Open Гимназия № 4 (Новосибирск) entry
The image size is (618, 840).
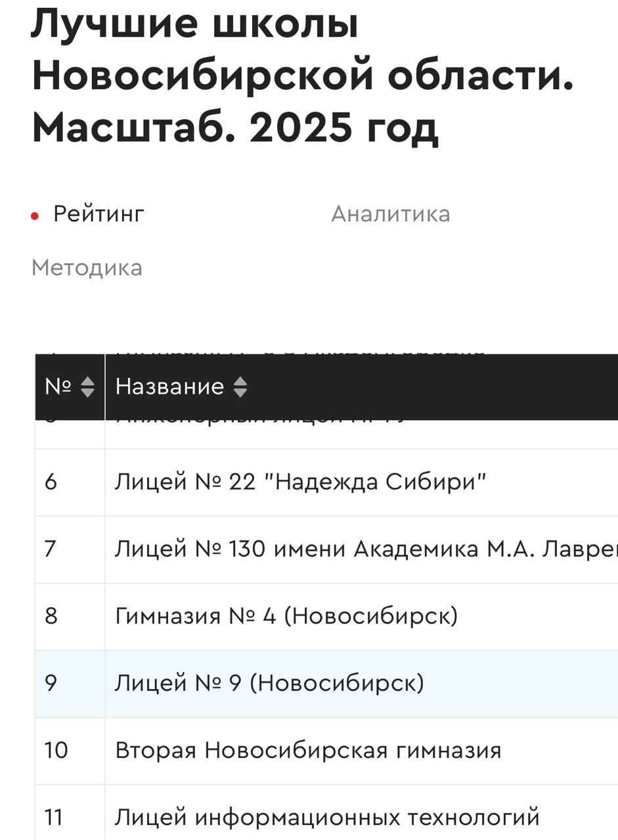286,616
